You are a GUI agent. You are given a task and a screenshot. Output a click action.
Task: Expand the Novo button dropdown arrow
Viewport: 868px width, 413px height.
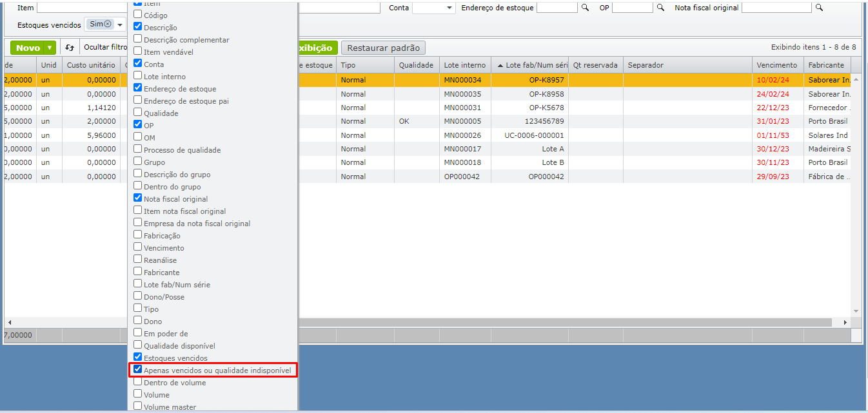point(50,48)
